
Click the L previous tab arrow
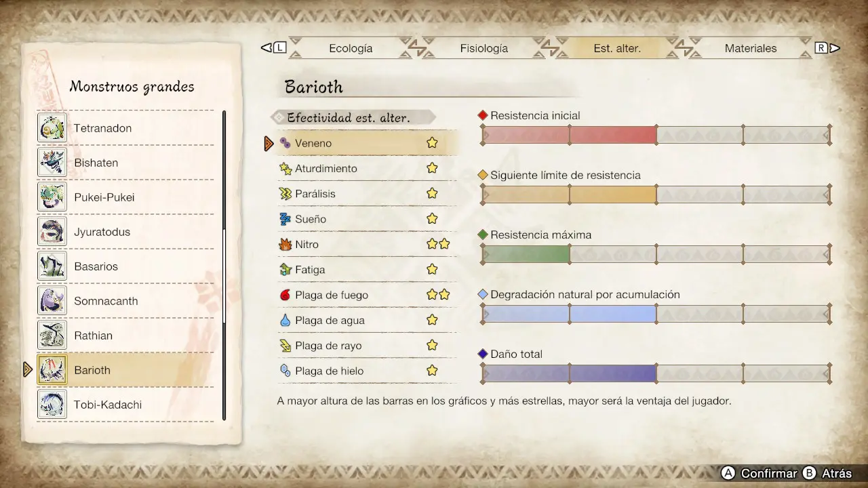click(274, 48)
